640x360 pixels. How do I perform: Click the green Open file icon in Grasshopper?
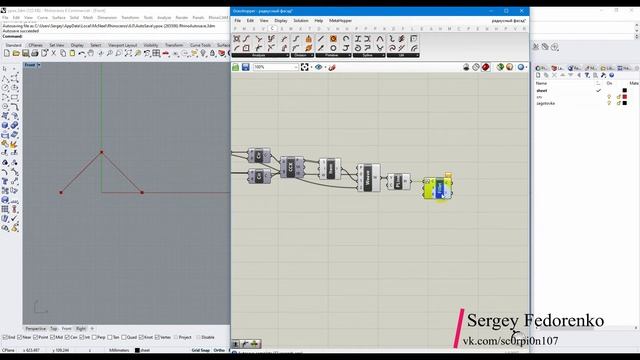[x=236, y=67]
